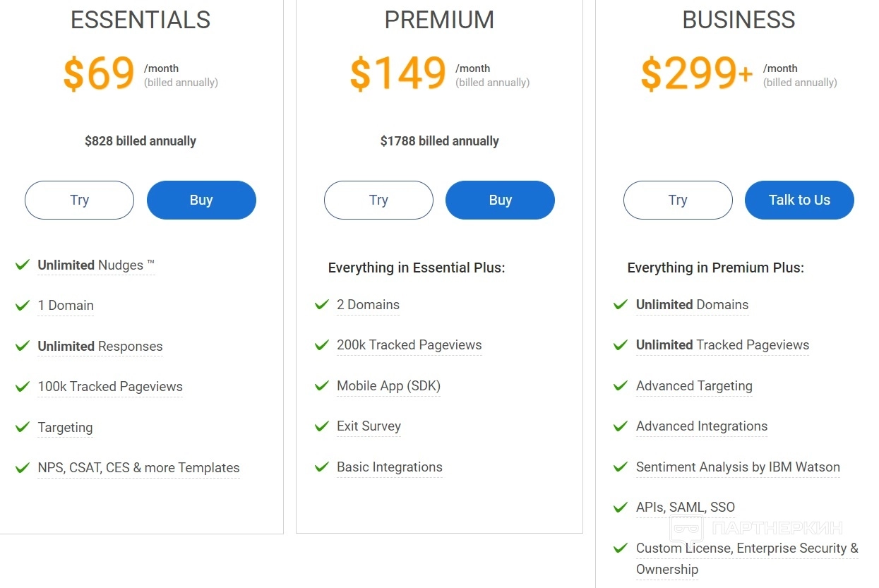Click the checkmark icon beside Mobile App (SDK)

pos(322,386)
